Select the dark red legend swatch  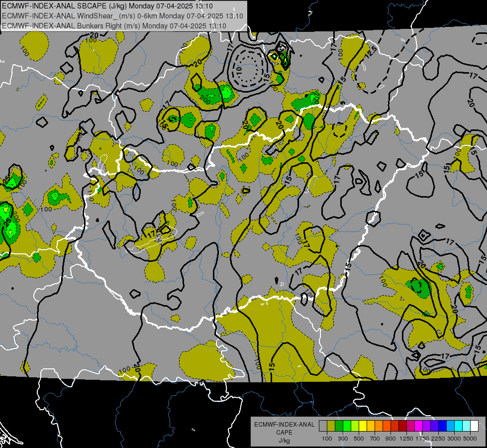(403, 426)
